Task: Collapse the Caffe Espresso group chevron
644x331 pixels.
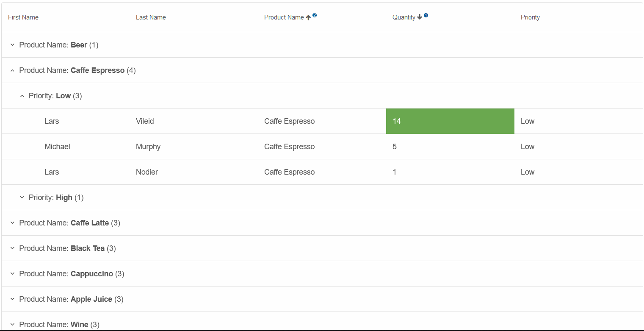Action: pyautogui.click(x=12, y=70)
